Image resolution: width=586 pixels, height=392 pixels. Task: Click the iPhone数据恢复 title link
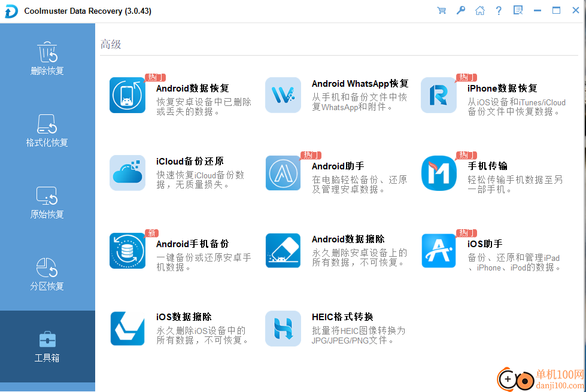pyautogui.click(x=502, y=88)
